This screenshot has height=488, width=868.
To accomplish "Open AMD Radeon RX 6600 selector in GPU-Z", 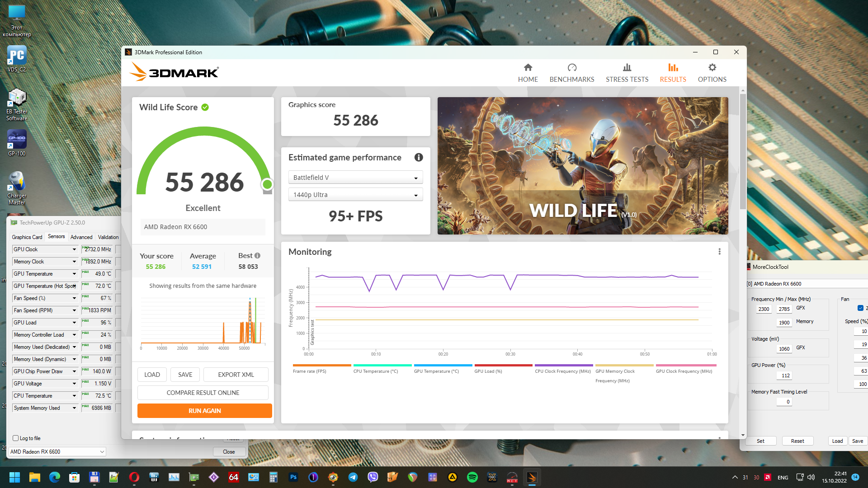I will point(57,452).
